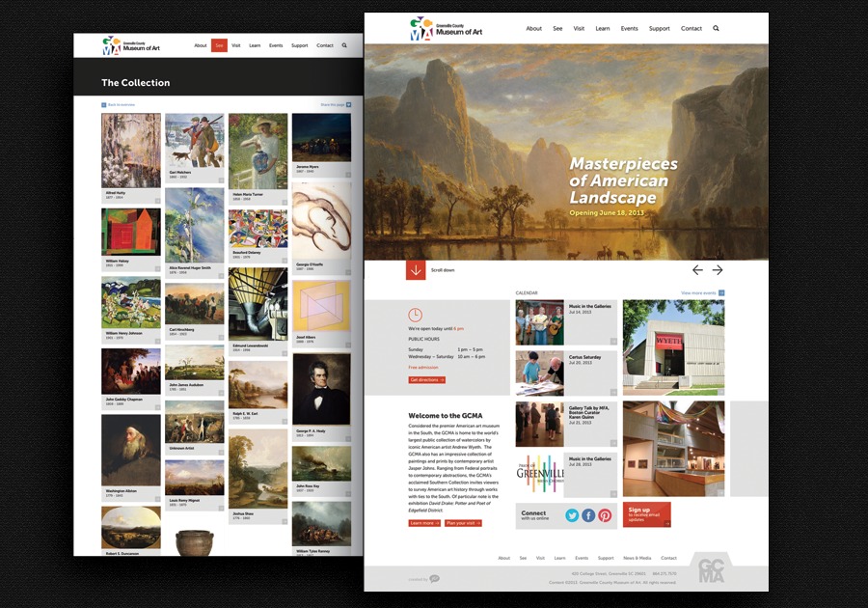Open Music in the Galleries Jul 14 event
This screenshot has height=608, width=868.
click(566, 322)
